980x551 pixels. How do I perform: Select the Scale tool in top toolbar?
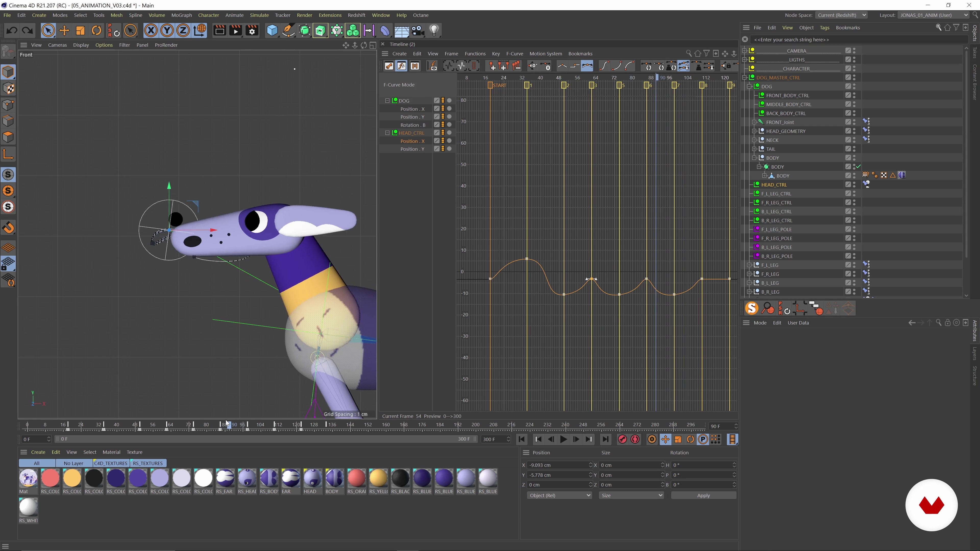point(80,30)
